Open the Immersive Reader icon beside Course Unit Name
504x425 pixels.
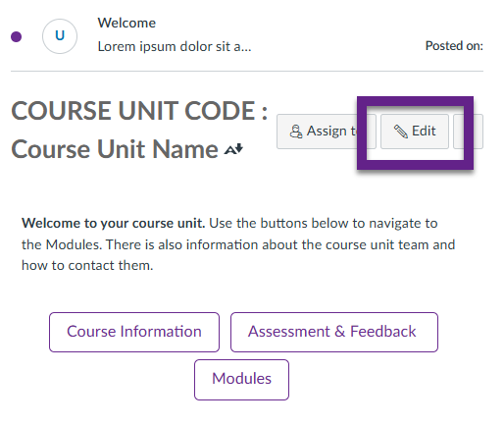(x=233, y=149)
